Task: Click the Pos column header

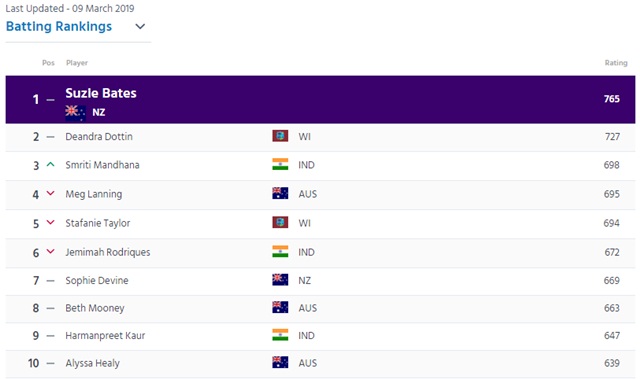Action: pos(48,63)
